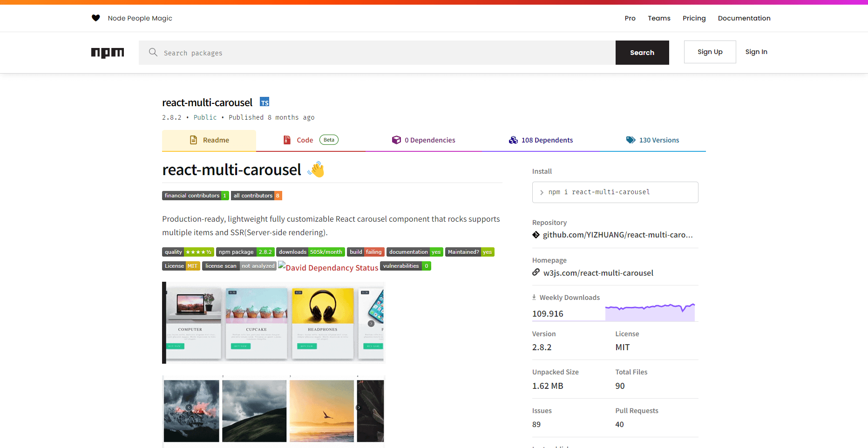
Task: Click the weekly downloads sparkline chart
Action: point(650,312)
